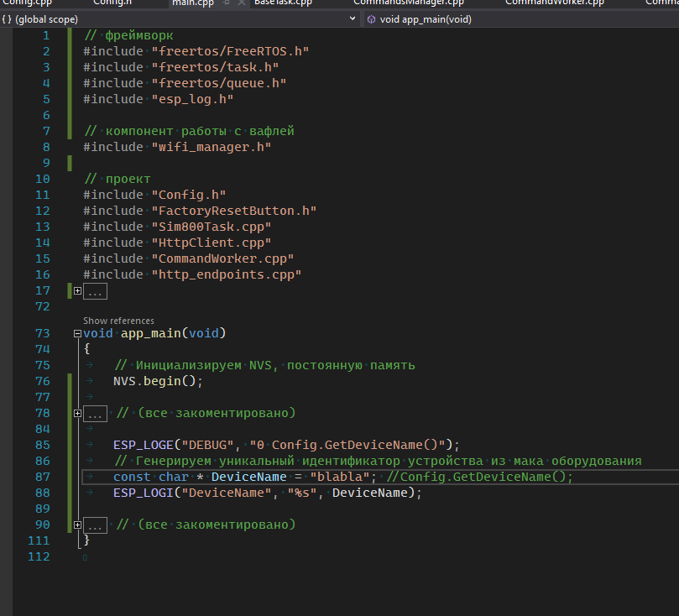Click ESP_LOGI on line 88
Screen dimensions: 679x616
click(143, 493)
